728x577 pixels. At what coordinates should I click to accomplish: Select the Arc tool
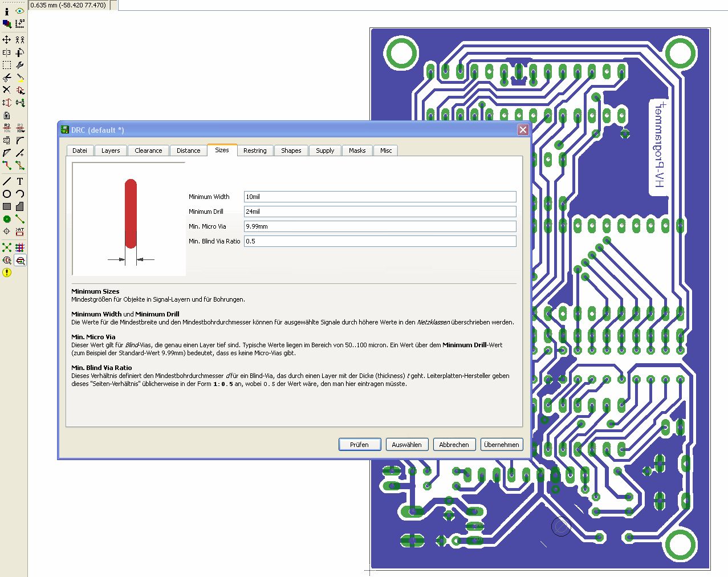[20, 194]
